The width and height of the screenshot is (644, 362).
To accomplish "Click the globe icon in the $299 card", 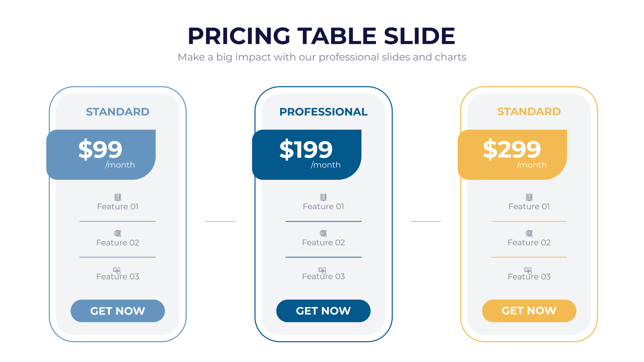I will point(529,233).
